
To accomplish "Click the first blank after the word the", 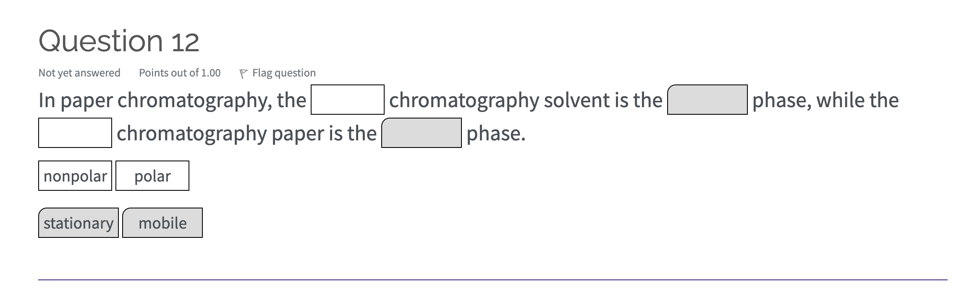I will 348,100.
